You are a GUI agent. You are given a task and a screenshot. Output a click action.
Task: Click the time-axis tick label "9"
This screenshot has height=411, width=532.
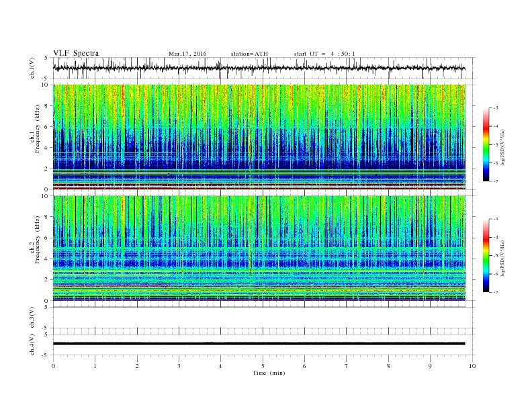[x=430, y=366]
